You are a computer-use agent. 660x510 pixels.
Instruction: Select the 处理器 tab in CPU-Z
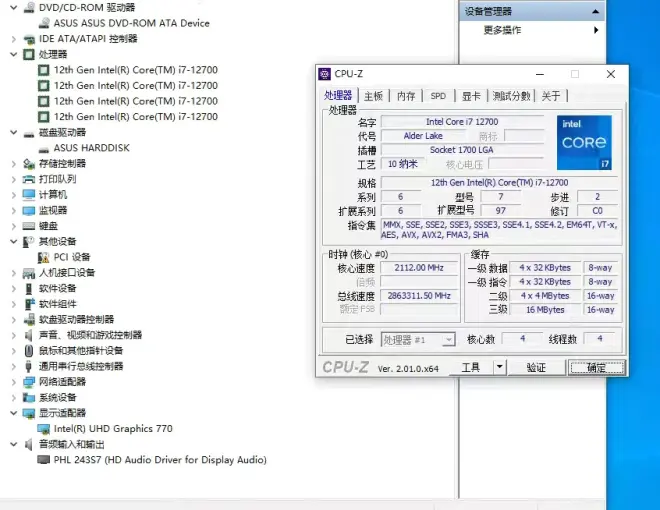338,96
